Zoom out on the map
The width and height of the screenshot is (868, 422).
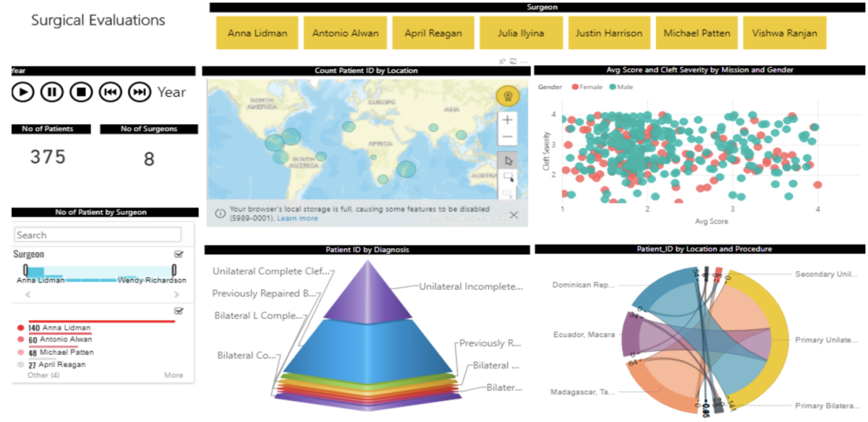pyautogui.click(x=508, y=137)
